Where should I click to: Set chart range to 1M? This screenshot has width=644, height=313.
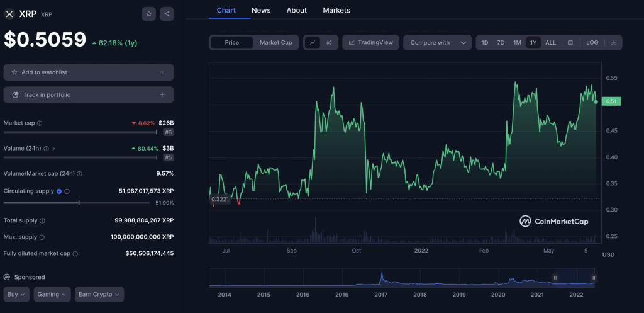point(517,42)
